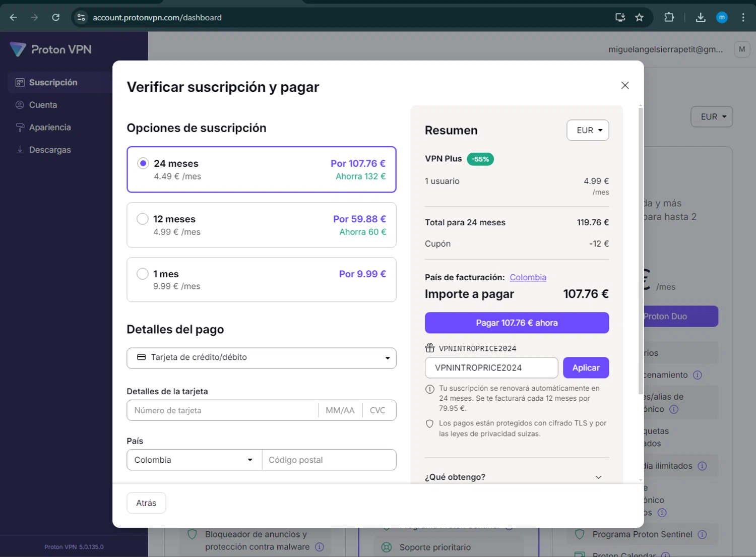The image size is (756, 557).
Task: Go to Descargas in sidebar
Action: click(49, 150)
